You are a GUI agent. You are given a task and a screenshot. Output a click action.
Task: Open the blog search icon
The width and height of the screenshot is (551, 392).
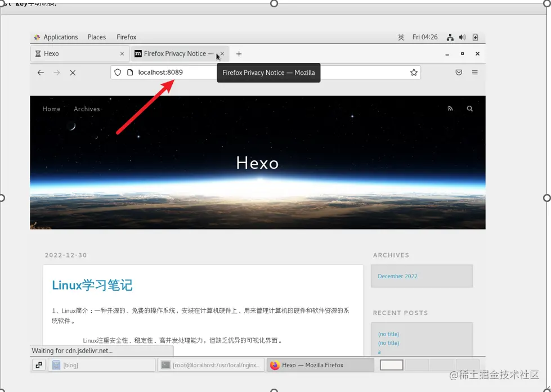(470, 109)
